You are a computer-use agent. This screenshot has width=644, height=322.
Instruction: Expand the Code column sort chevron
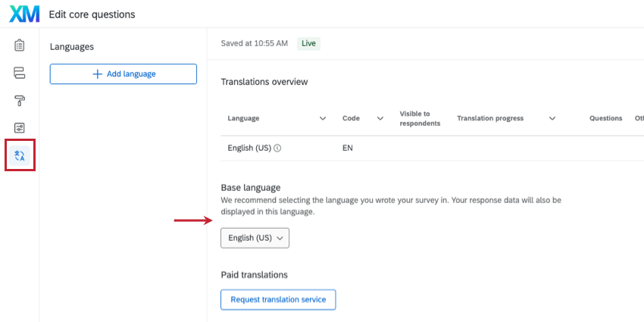(x=380, y=119)
